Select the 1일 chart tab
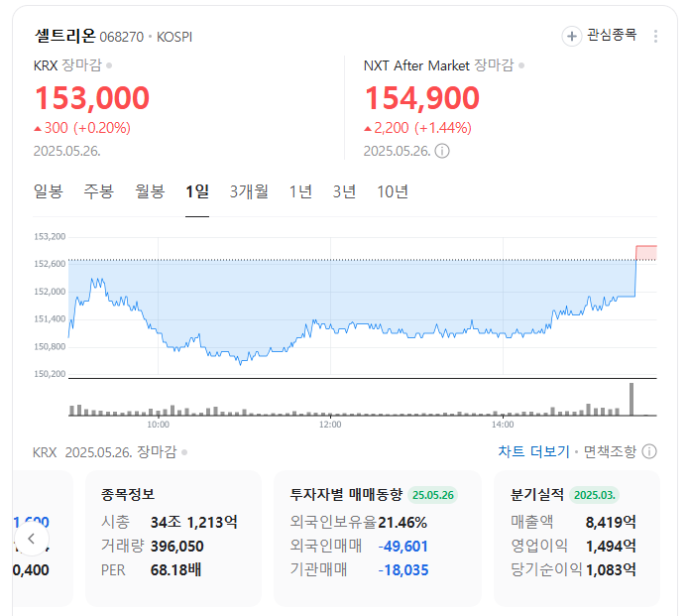Screen dimensions: 689x616 [x=197, y=191]
